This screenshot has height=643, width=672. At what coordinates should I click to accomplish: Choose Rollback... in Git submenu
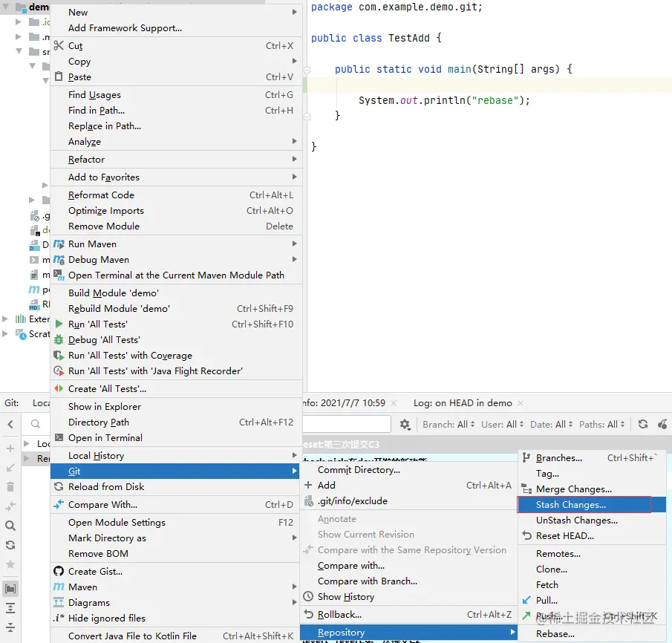408,615
